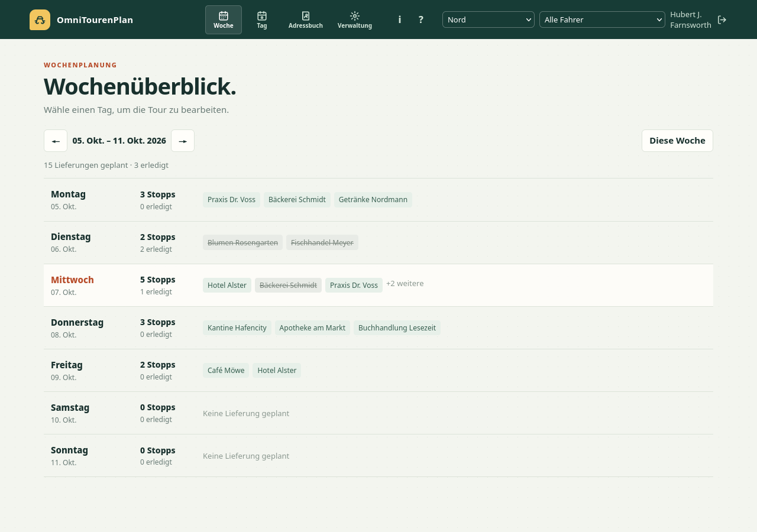Image resolution: width=757 pixels, height=532 pixels.
Task: Click Mittwoch's Praxis Dr. Voss chip
Action: 354,285
